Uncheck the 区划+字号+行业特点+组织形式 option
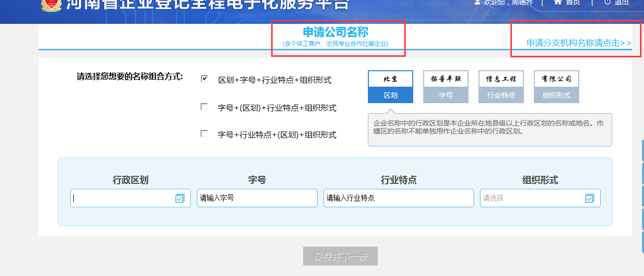The width and height of the screenshot is (644, 276). click(204, 79)
